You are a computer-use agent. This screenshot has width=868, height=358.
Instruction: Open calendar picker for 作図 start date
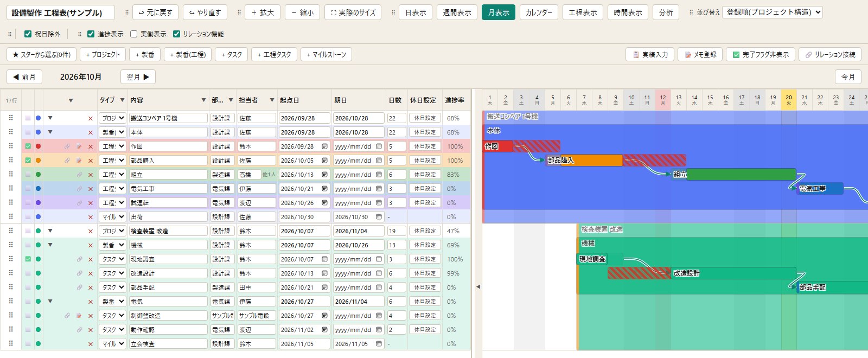(x=324, y=146)
